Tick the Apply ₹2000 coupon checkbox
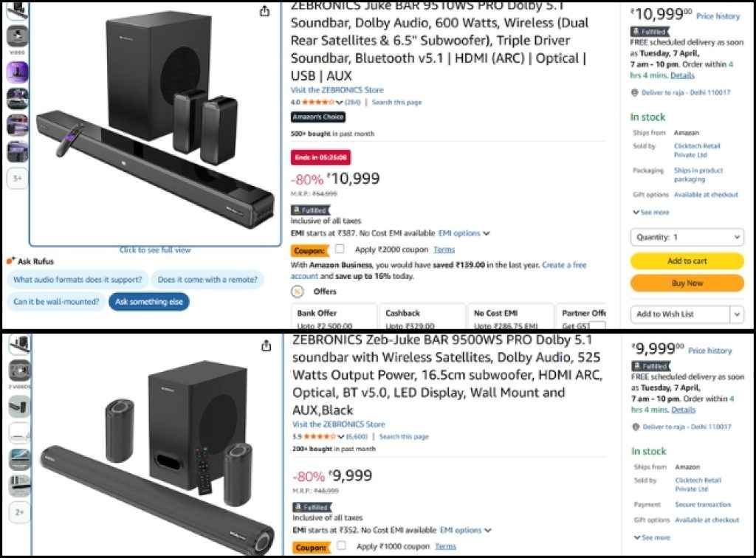Image resolution: width=756 pixels, height=558 pixels. [338, 249]
